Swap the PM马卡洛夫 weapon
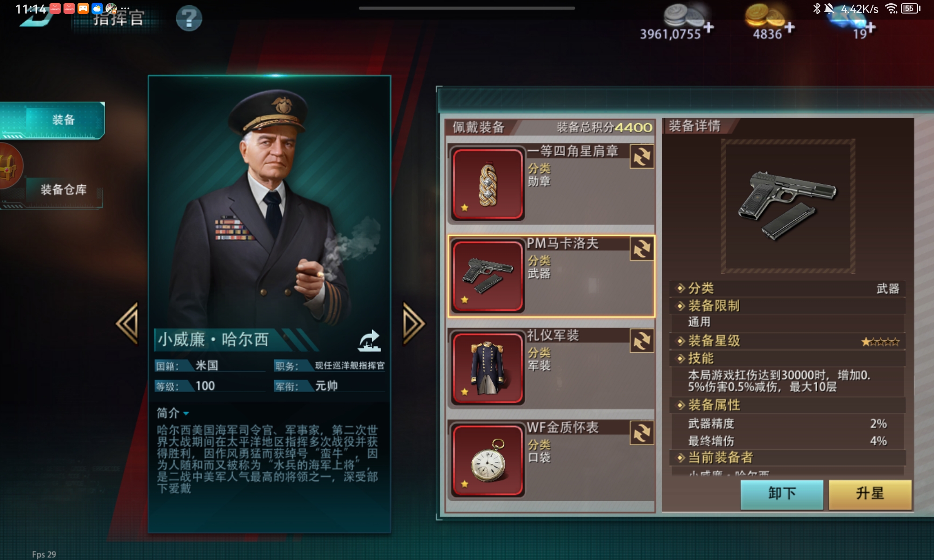The width and height of the screenshot is (934, 560). point(642,249)
